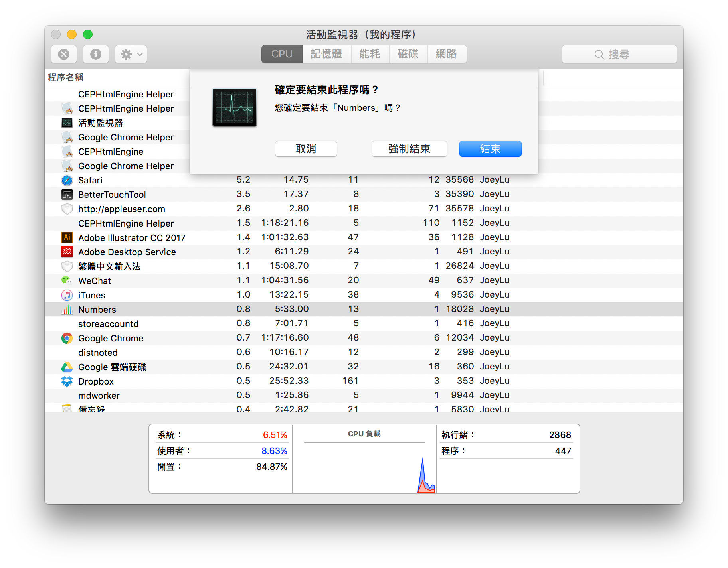Select the BetterTouchTool icon
728x568 pixels.
pos(67,195)
